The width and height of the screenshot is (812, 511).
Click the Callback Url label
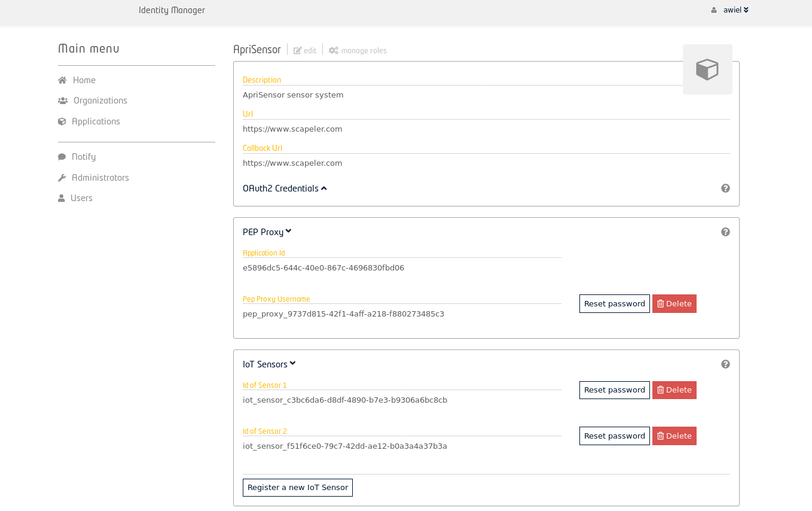[262, 148]
